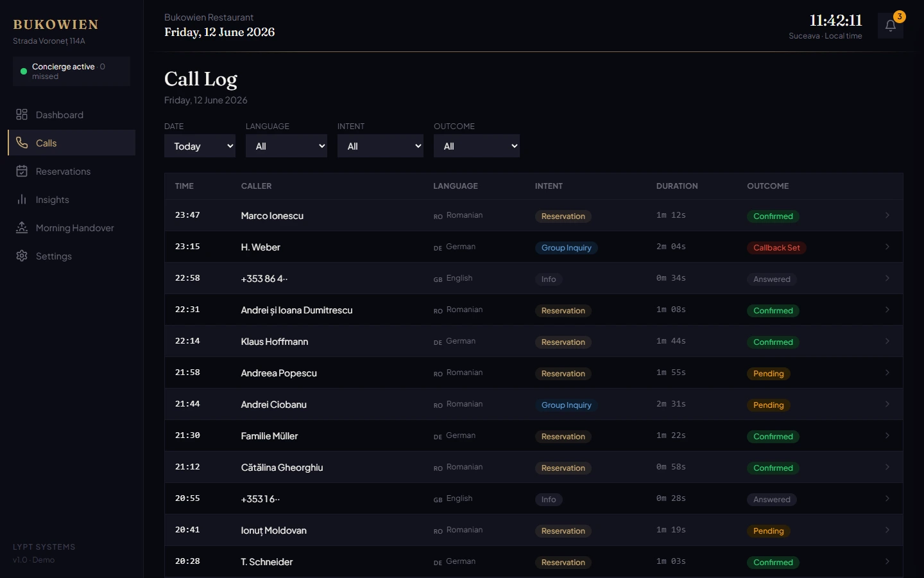Click the Morning Handover icon in sidebar
Image resolution: width=924 pixels, height=578 pixels.
[x=22, y=227]
